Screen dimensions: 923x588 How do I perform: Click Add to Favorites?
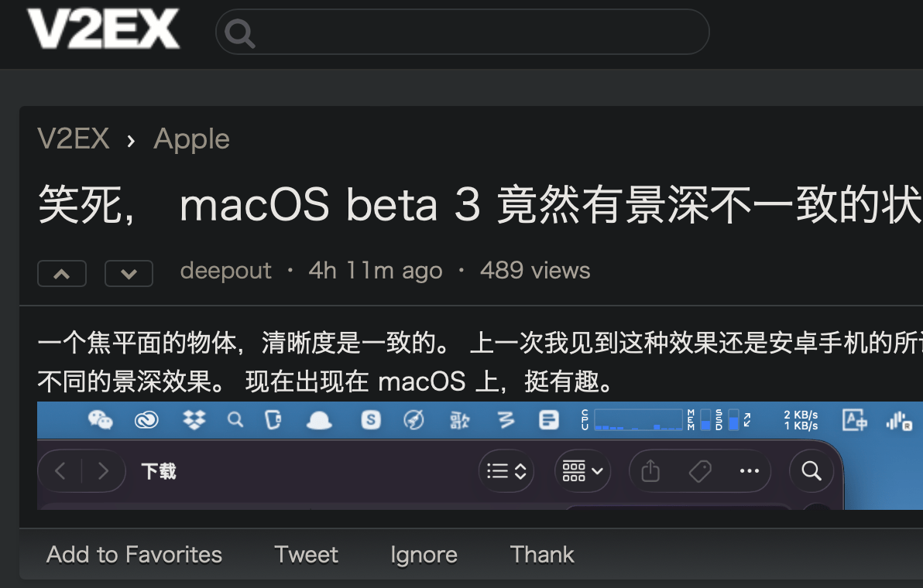134,555
